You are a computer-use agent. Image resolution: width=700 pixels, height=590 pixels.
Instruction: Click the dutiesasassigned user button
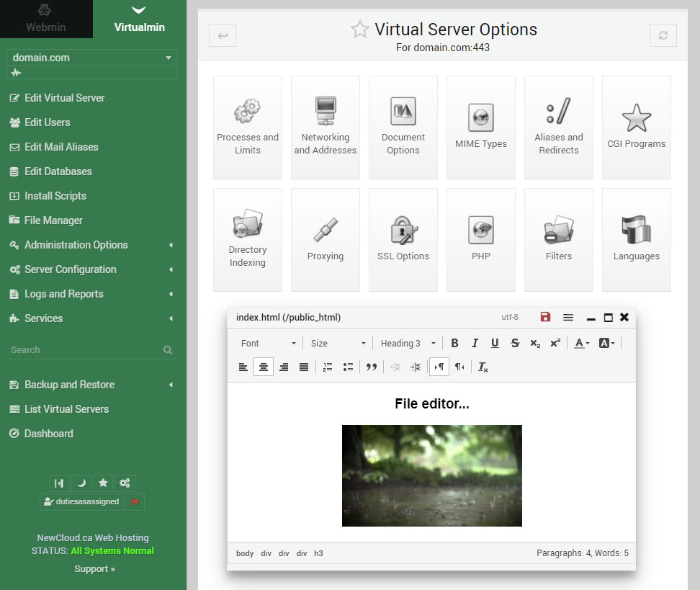tap(81, 501)
